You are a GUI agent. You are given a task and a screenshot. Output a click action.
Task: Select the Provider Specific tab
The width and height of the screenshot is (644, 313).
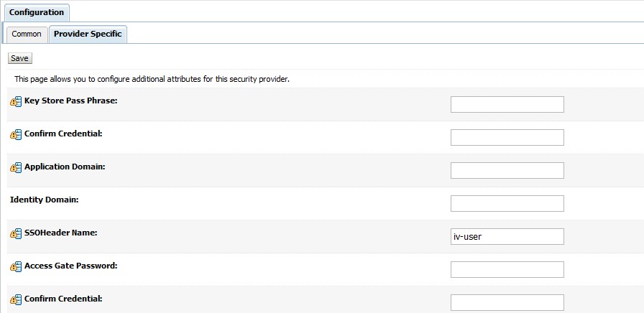88,34
